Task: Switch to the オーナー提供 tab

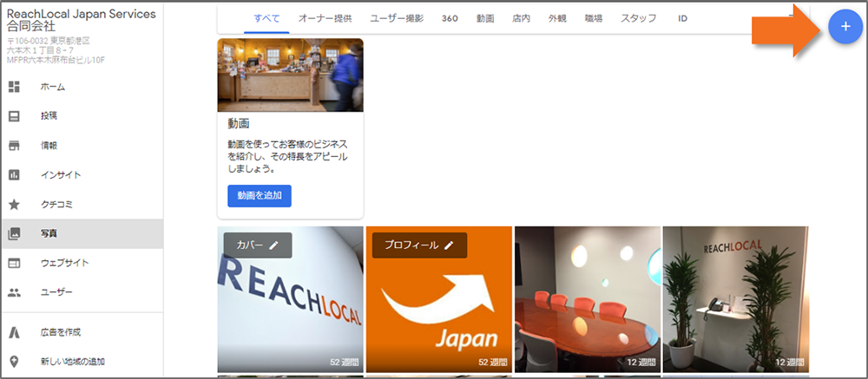Action: (x=325, y=18)
